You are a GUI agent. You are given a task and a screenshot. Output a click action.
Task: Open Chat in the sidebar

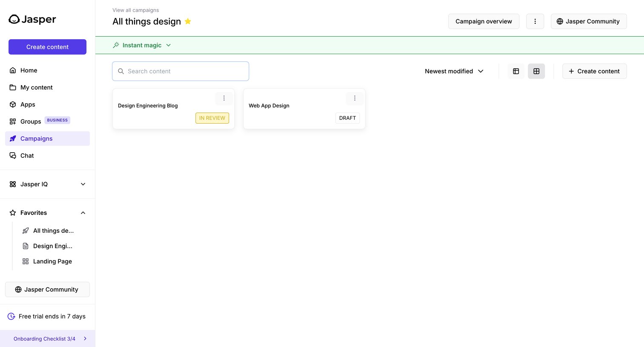(47, 156)
